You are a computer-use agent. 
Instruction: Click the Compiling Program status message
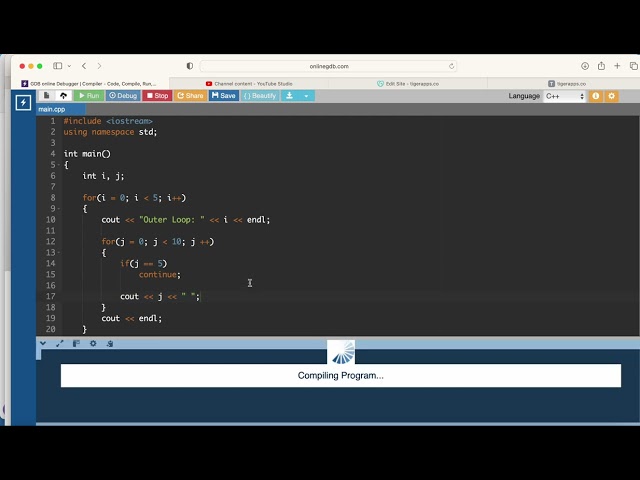(x=340, y=376)
